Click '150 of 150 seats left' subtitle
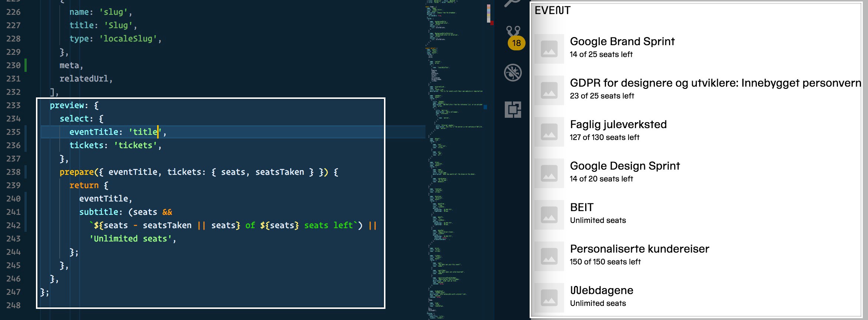Screen dimensions: 868x320 click(x=605, y=262)
